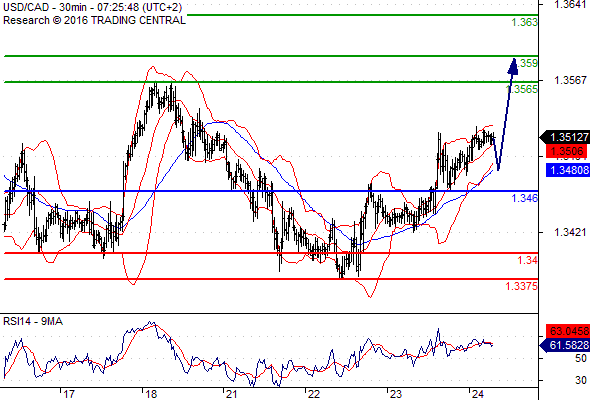The height and width of the screenshot is (400, 590).
Task: Click date marker 24 on time axis
Action: point(477,394)
